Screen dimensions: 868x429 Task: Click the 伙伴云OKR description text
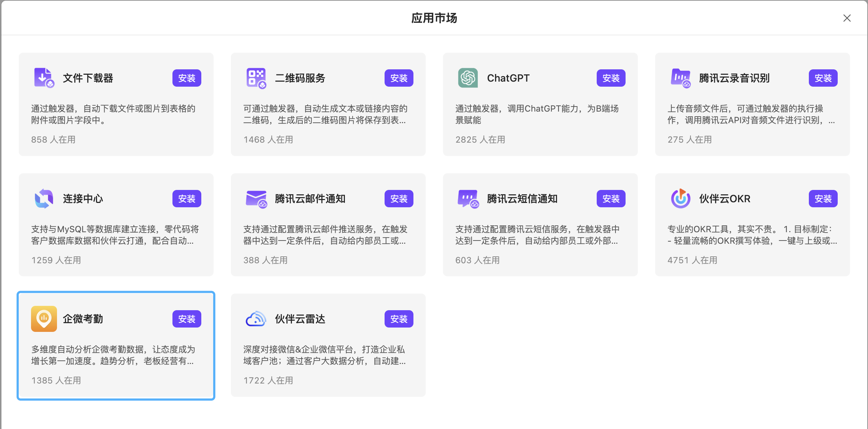753,235
